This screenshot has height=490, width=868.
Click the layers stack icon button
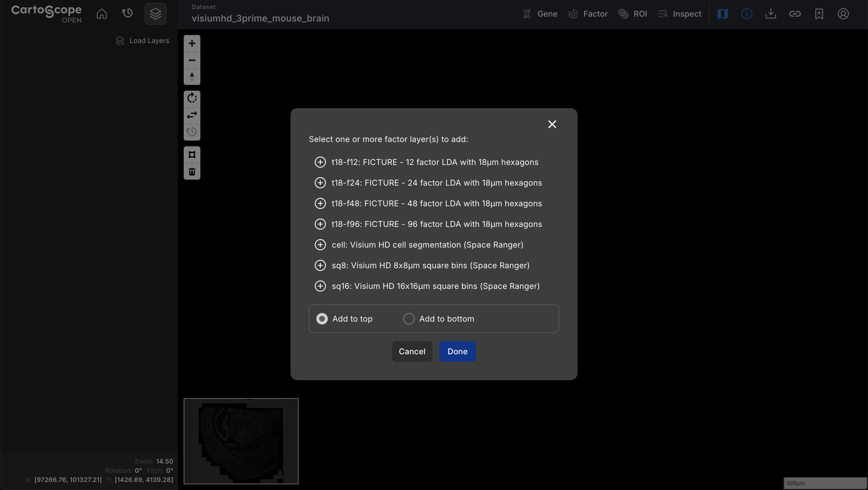(x=155, y=14)
